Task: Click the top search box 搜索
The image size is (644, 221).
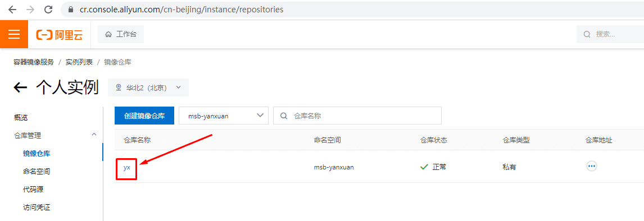Action: click(x=610, y=34)
